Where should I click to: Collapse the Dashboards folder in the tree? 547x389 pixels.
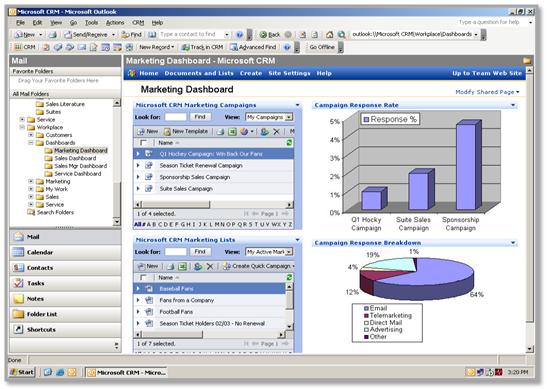[31, 143]
